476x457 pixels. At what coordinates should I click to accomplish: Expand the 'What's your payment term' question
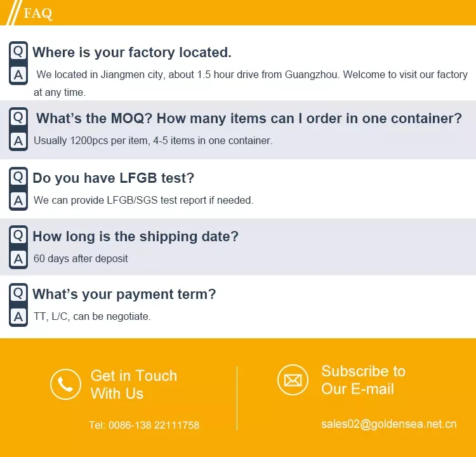tap(124, 294)
